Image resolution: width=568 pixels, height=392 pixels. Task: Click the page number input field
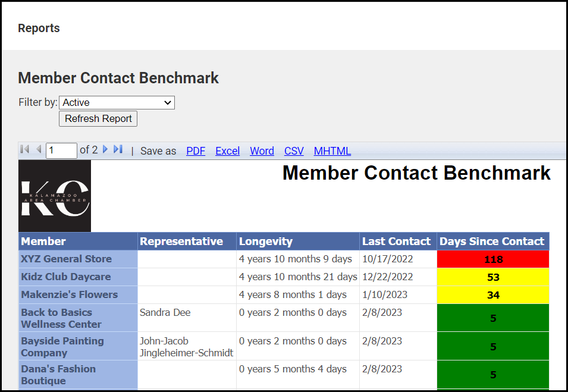pos(61,150)
